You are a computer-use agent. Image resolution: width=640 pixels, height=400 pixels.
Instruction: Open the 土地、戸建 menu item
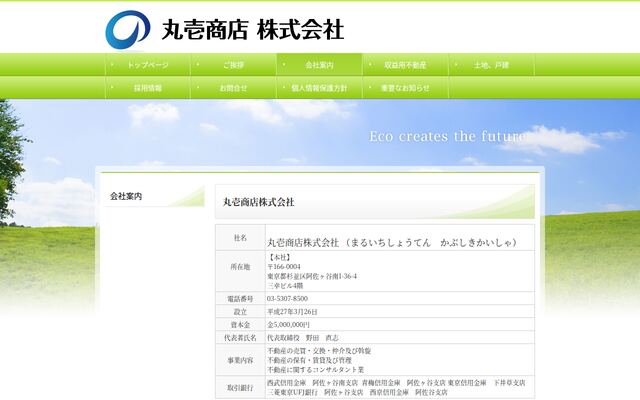(491, 65)
